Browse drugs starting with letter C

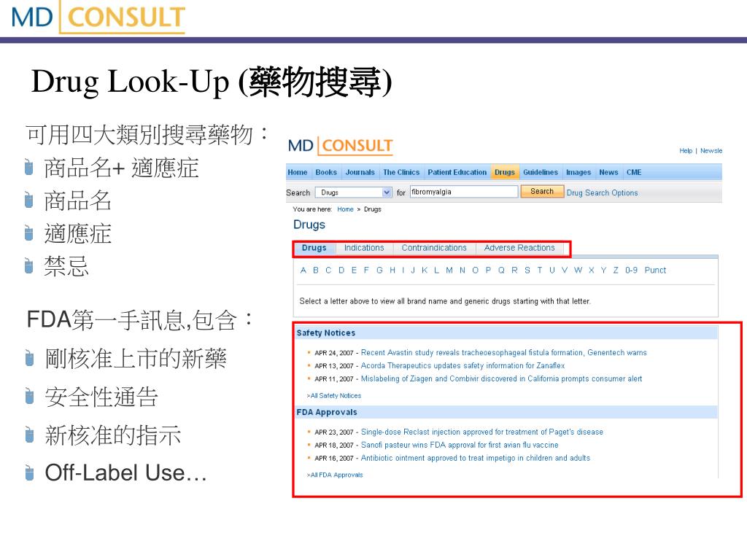pyautogui.click(x=328, y=271)
